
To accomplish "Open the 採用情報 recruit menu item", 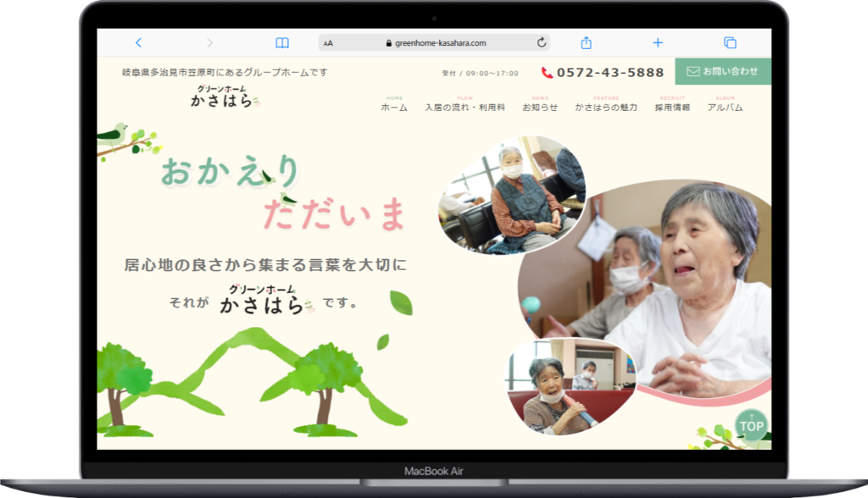I will pos(672,104).
